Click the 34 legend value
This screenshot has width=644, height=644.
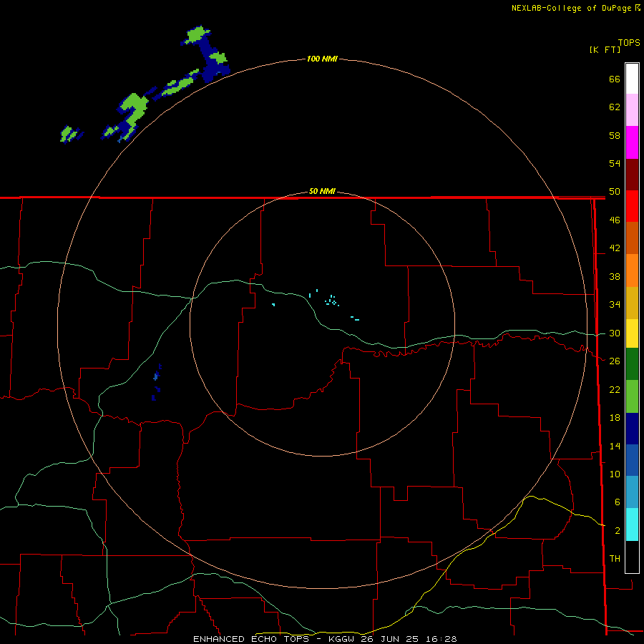coord(615,305)
